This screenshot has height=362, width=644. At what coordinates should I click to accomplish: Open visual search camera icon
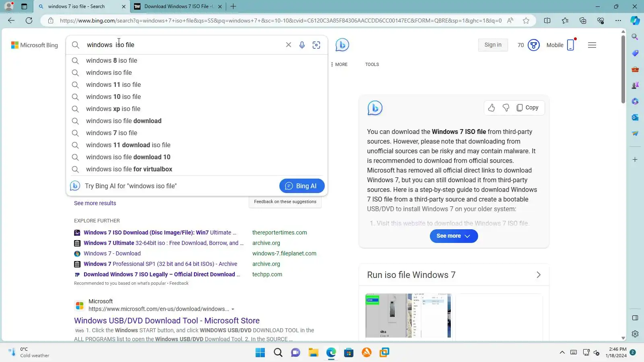click(316, 45)
